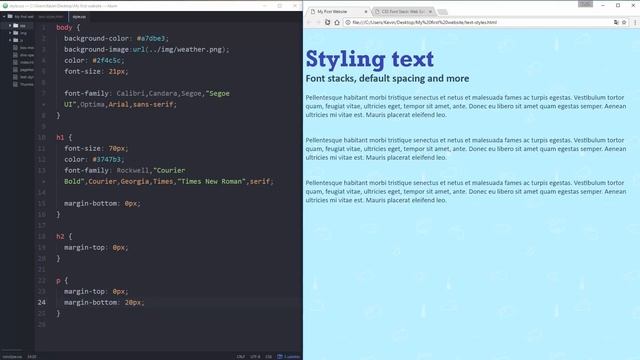Switch to My First Website browser tab
The height and width of the screenshot is (360, 640).
[338, 12]
